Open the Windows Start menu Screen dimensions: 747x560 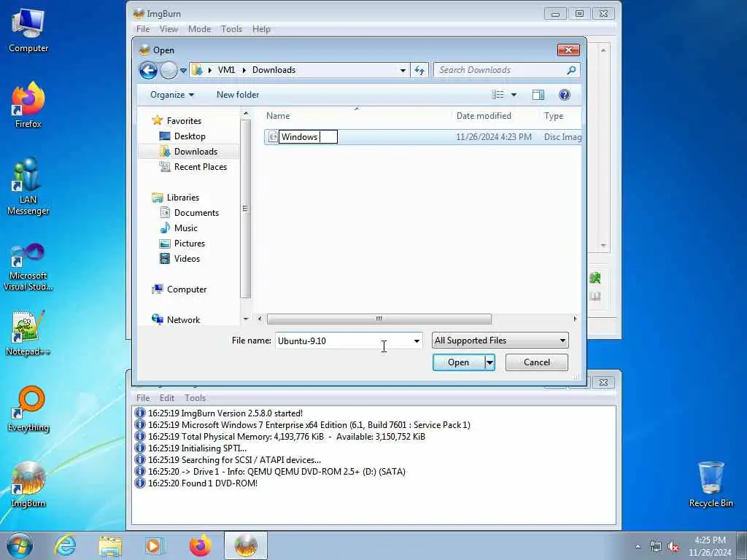pyautogui.click(x=20, y=545)
